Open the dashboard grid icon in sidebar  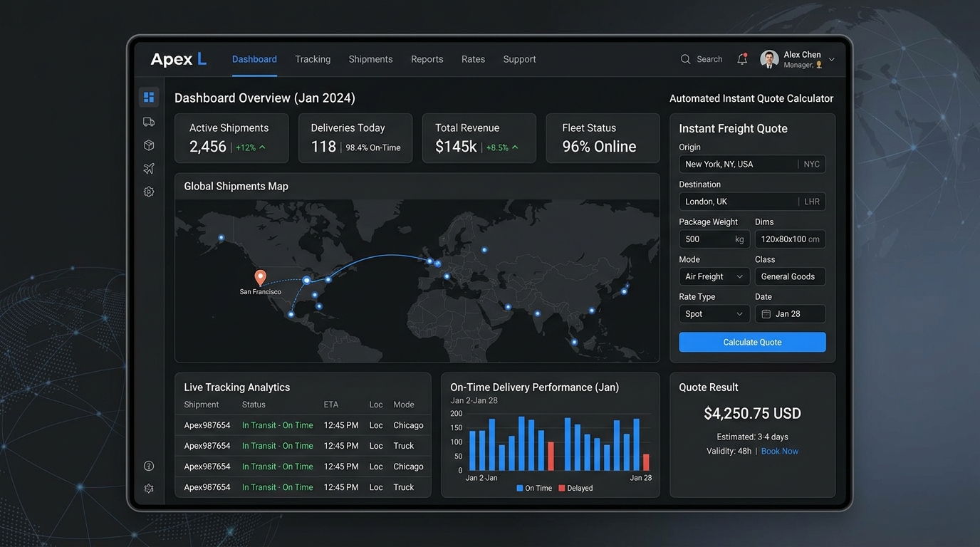pyautogui.click(x=149, y=98)
